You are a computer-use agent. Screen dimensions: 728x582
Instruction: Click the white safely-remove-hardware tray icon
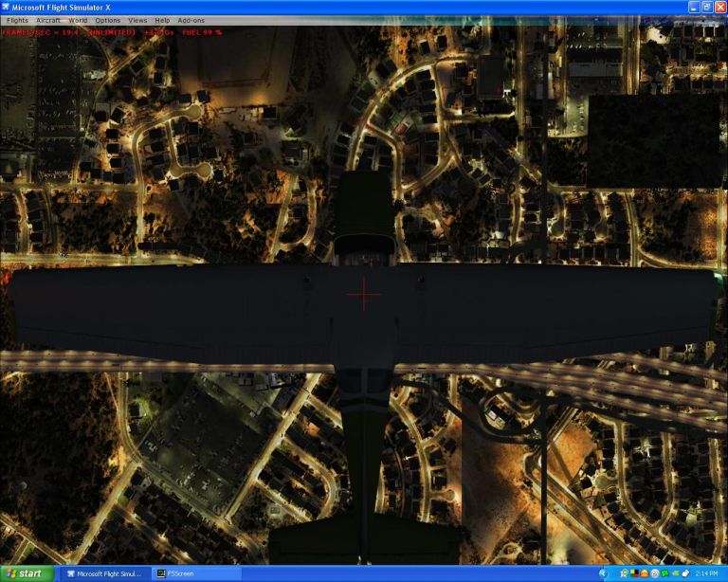click(685, 573)
